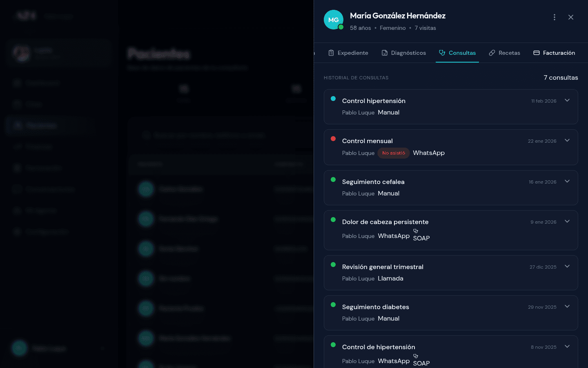Click the "7 consultas" count label

[561, 77]
